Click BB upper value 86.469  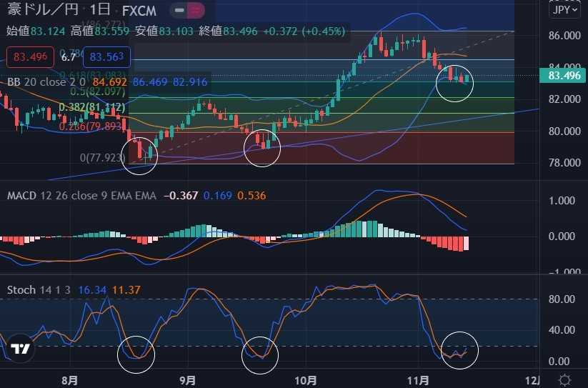point(150,81)
